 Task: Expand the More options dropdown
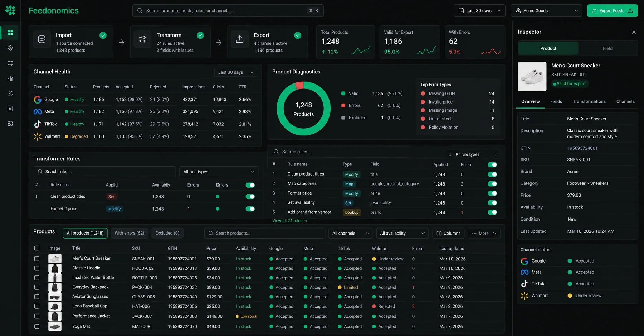[x=484, y=234]
